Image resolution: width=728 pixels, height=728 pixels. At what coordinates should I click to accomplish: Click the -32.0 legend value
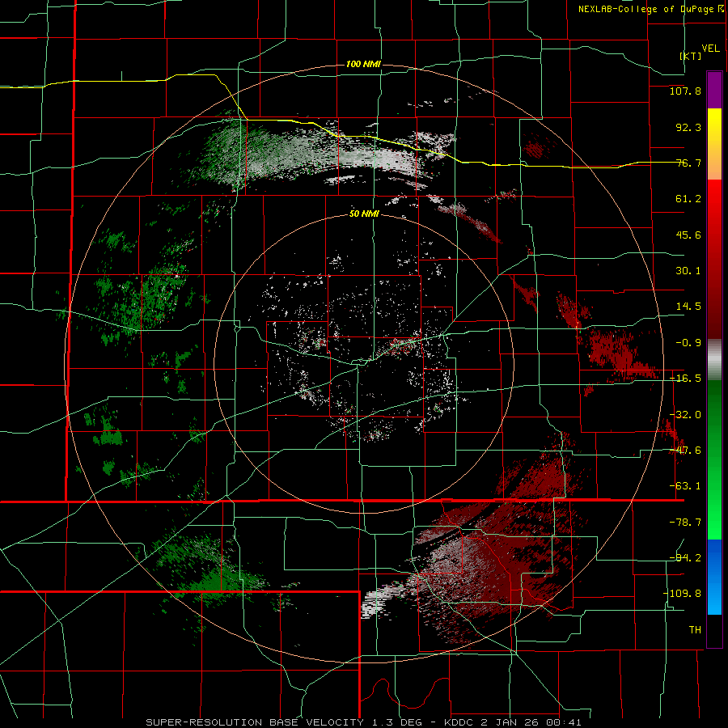[x=685, y=415]
